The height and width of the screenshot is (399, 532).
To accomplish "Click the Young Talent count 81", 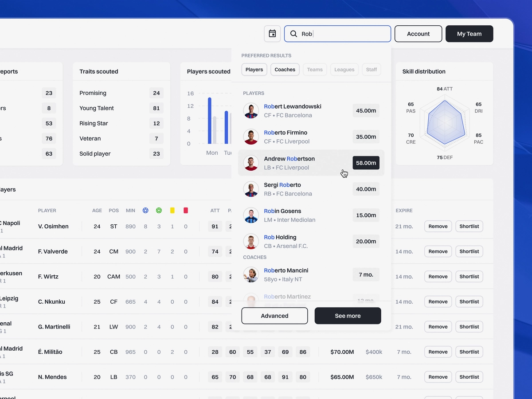I will (156, 108).
